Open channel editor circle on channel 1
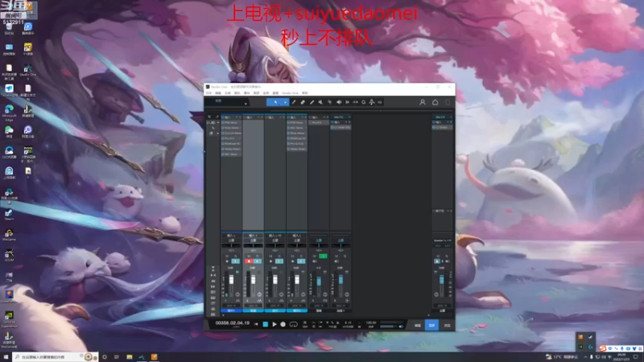Viewport: 644px width, 362px height. click(x=237, y=294)
